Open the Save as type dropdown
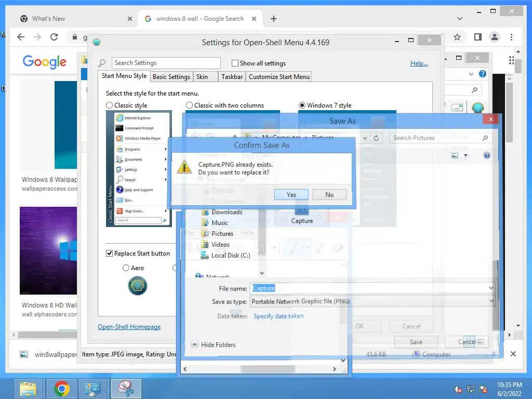The image size is (532, 399). click(491, 301)
